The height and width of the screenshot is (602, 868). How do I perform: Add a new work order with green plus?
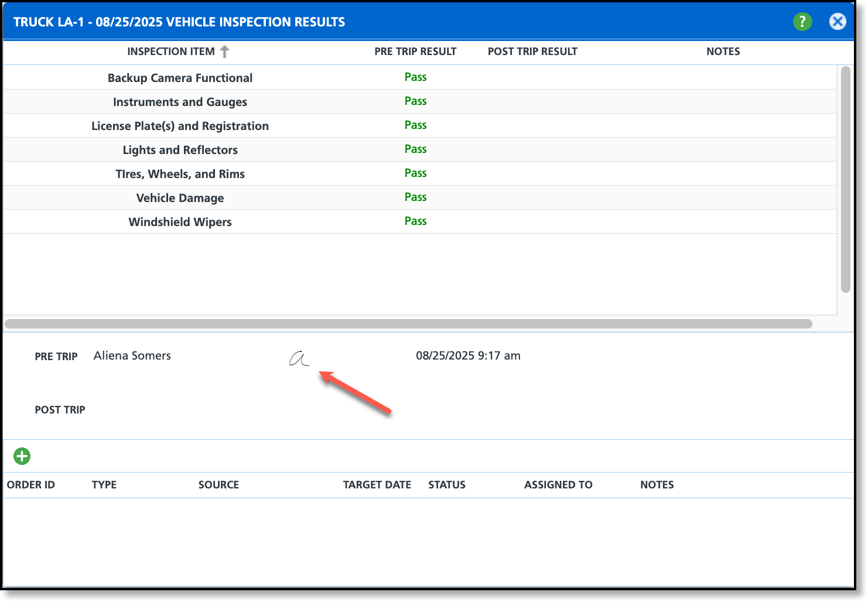point(22,456)
